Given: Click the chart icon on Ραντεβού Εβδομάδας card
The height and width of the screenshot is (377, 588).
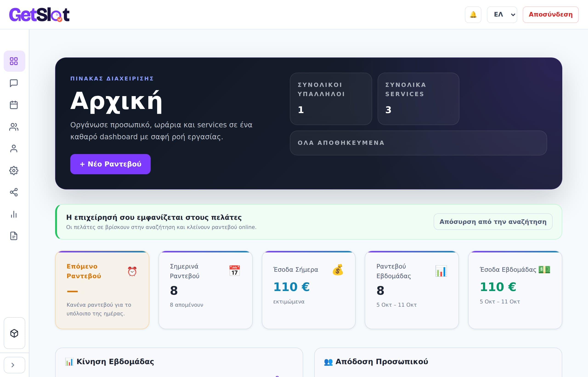Looking at the screenshot, I should (441, 271).
